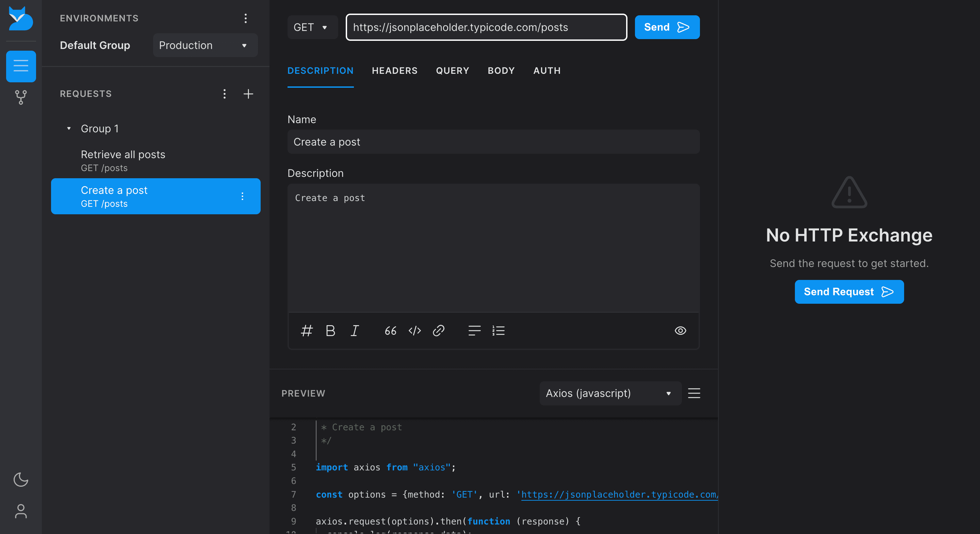Click the Send button
The width and height of the screenshot is (980, 534).
(667, 27)
